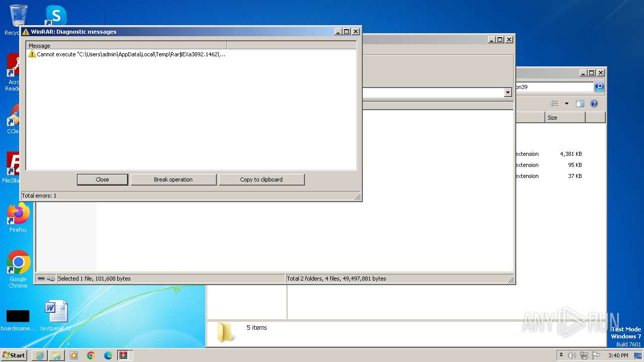This screenshot has width=644, height=362.
Task: Open the boardssame desktop file
Action: pyautogui.click(x=18, y=320)
